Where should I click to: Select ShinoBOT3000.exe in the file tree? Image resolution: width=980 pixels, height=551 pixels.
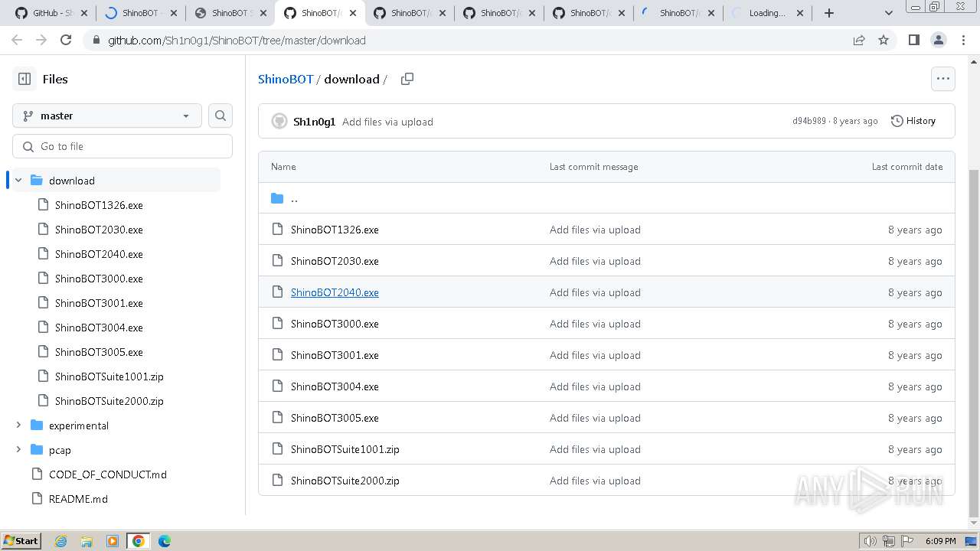(99, 279)
